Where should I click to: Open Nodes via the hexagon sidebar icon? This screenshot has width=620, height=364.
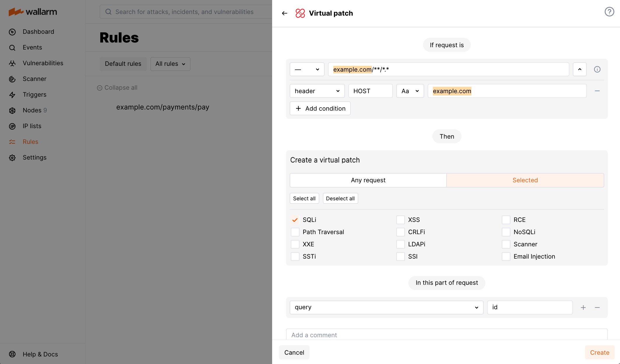tap(12, 110)
